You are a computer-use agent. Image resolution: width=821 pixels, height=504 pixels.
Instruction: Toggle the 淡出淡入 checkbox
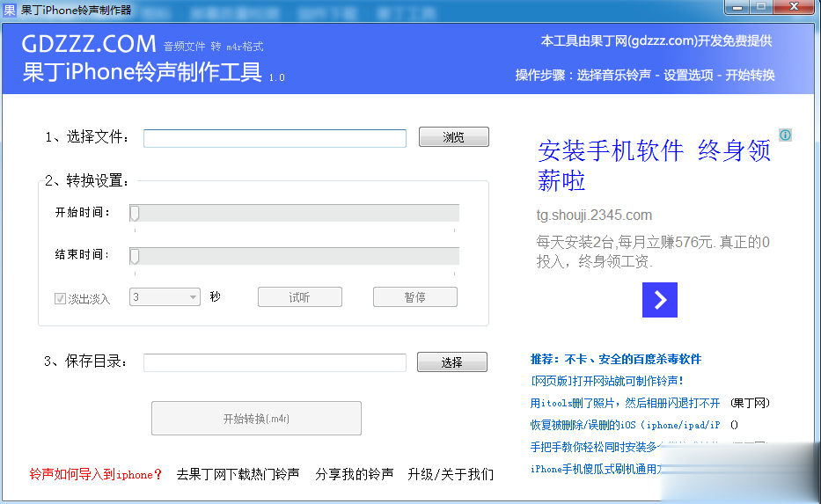(60, 298)
